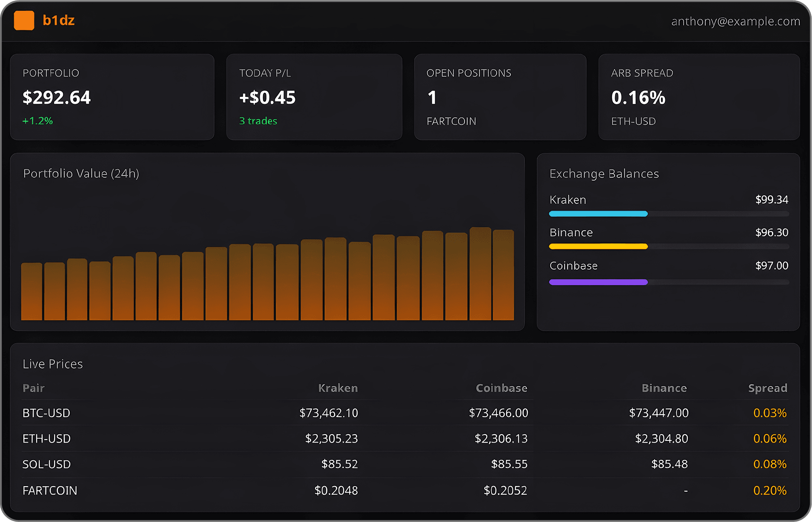Sort the table by Coinbase column
The width and height of the screenshot is (812, 522).
[501, 388]
